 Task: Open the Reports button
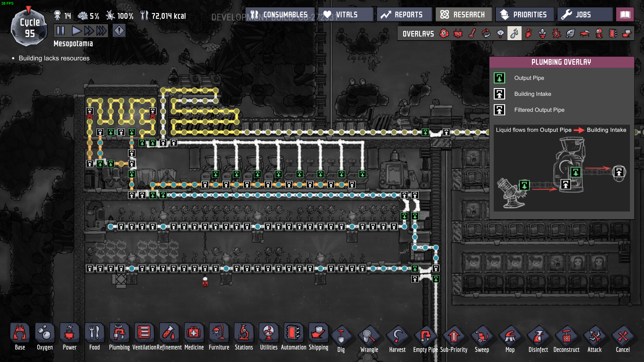click(404, 14)
